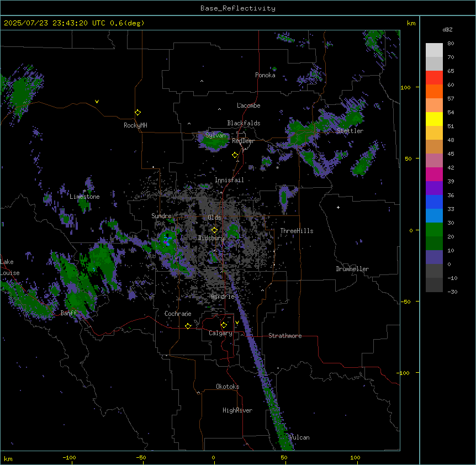Click the Banff town label
The height and width of the screenshot is (465, 476).
pos(68,313)
